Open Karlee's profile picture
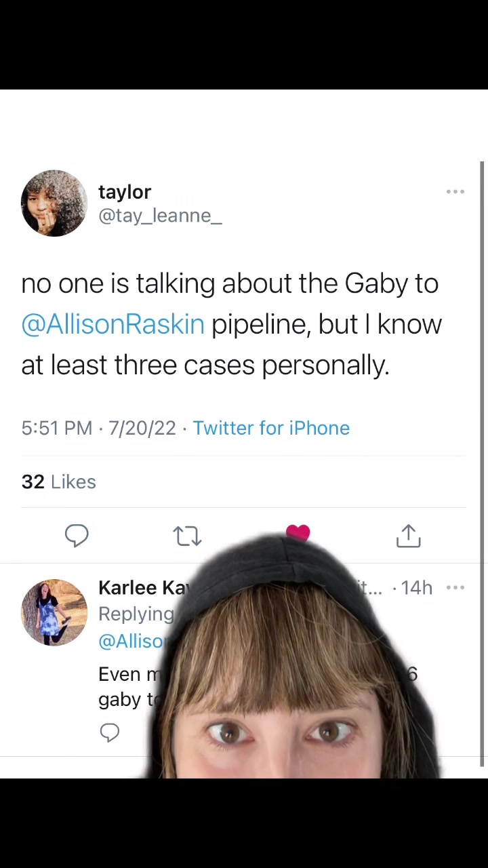488x868 pixels. click(x=54, y=612)
